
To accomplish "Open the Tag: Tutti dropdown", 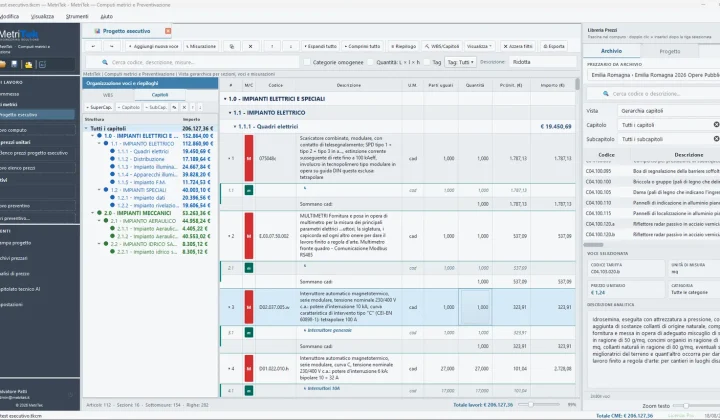I will pos(460,62).
